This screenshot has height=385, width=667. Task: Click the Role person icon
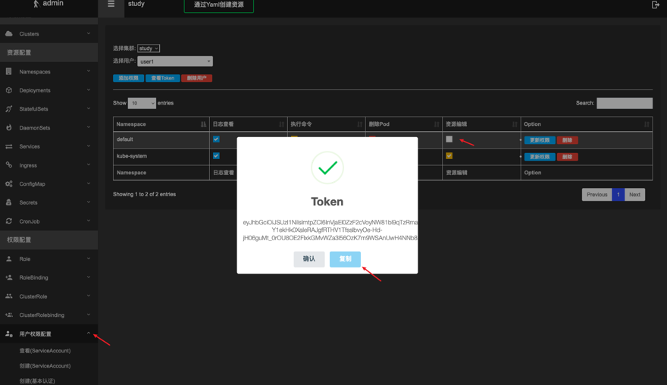(9, 259)
